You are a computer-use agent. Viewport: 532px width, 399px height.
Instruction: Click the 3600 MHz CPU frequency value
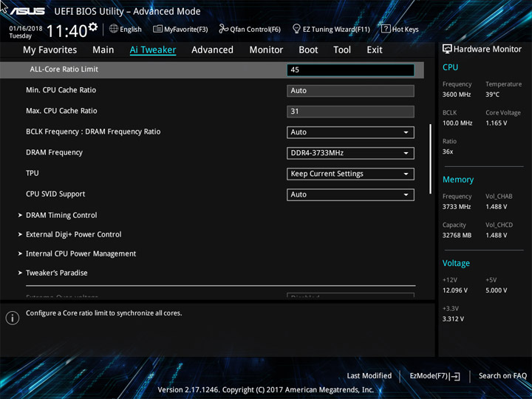point(457,95)
